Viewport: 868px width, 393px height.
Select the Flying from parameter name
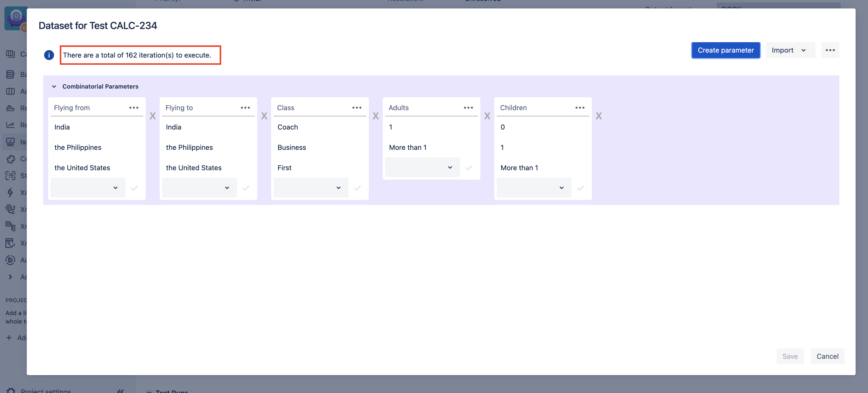(x=72, y=108)
